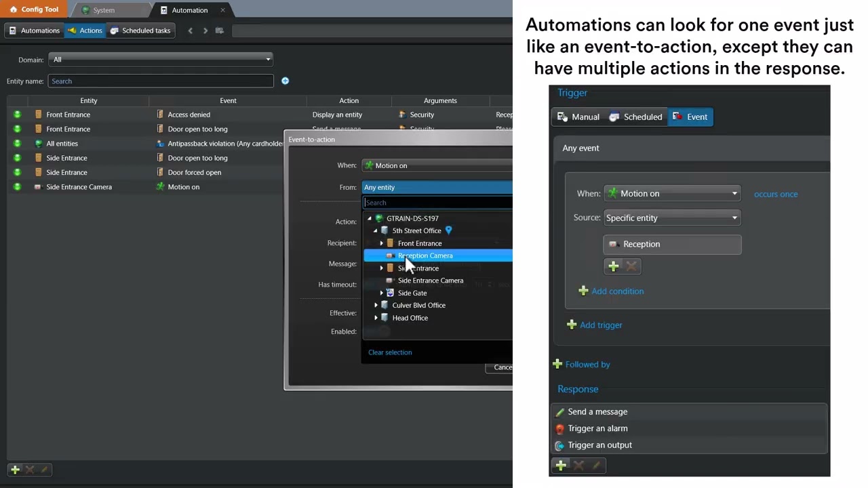The image size is (868, 488).
Task: Click the Access denied event cell
Action: click(x=189, y=115)
